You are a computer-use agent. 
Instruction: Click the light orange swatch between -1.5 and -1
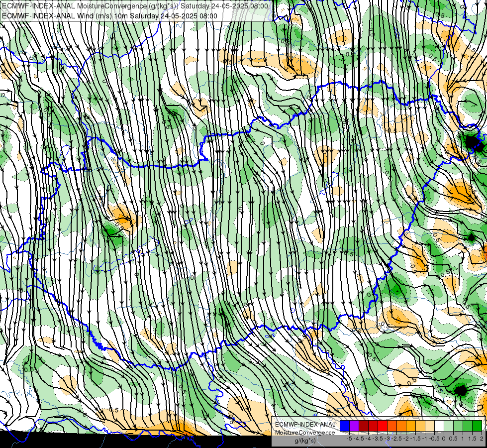click(x=420, y=426)
